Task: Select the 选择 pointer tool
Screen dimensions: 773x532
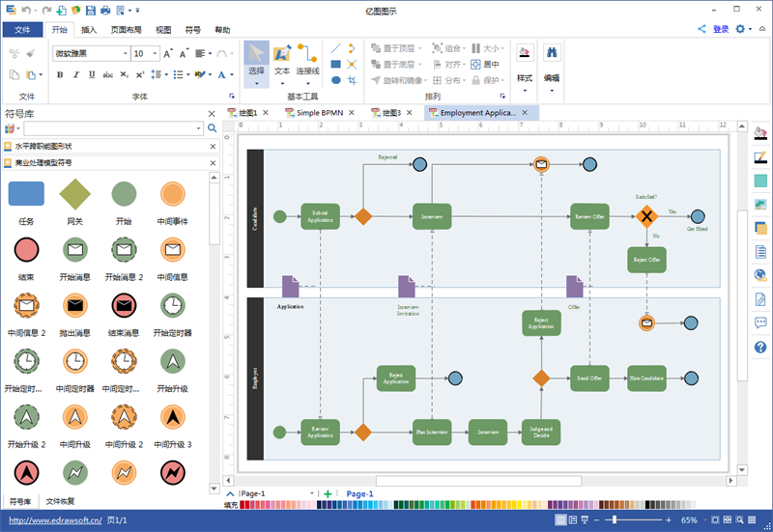Action: point(255,58)
